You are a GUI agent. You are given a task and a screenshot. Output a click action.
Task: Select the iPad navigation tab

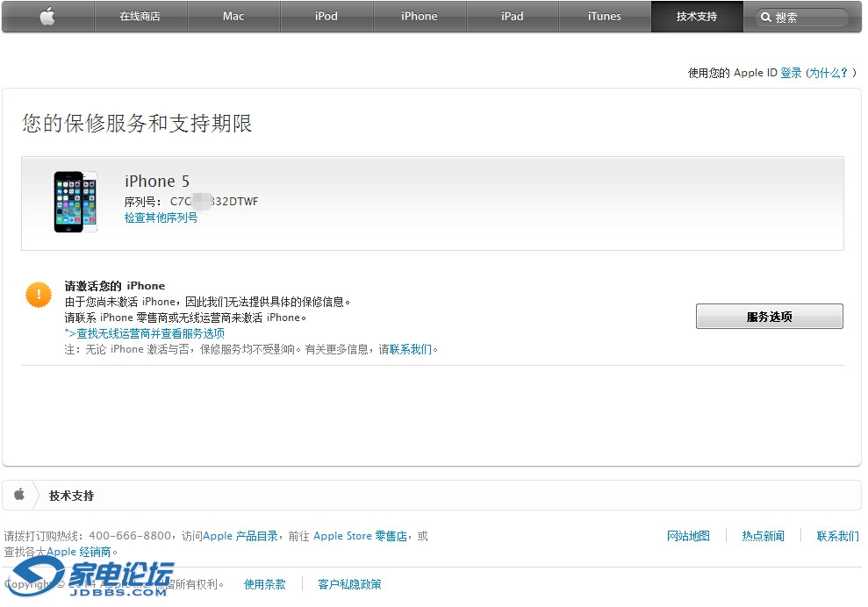coord(513,17)
